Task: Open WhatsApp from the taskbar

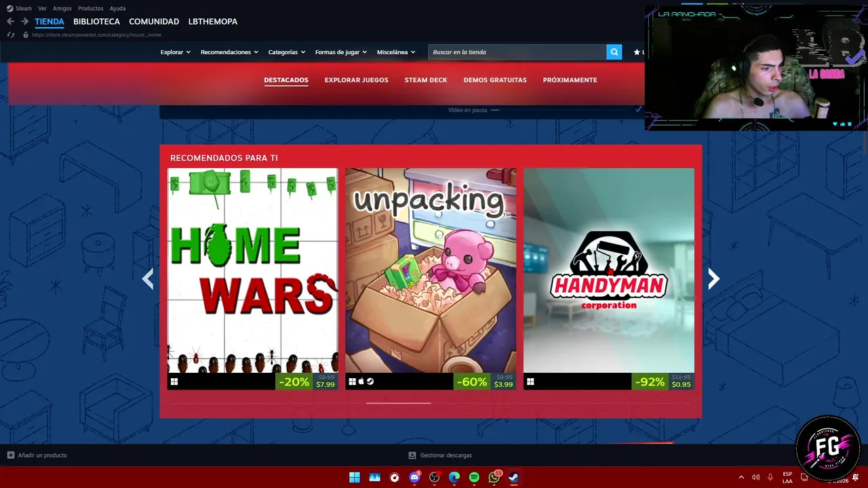Action: 494,477
